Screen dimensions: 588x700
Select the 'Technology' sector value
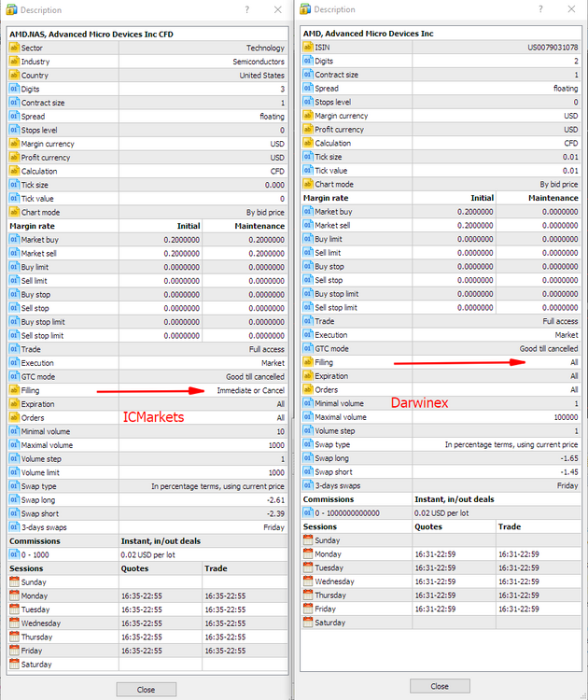[265, 48]
